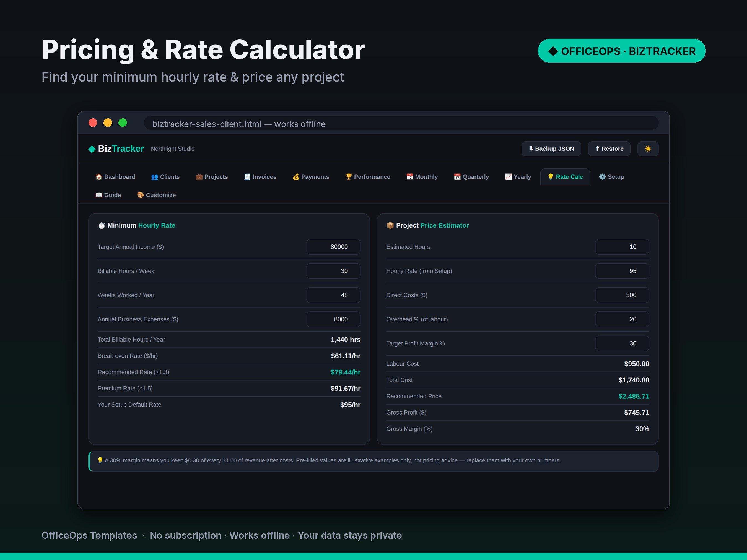Click the $2,485.71 recommended price value

pos(634,397)
